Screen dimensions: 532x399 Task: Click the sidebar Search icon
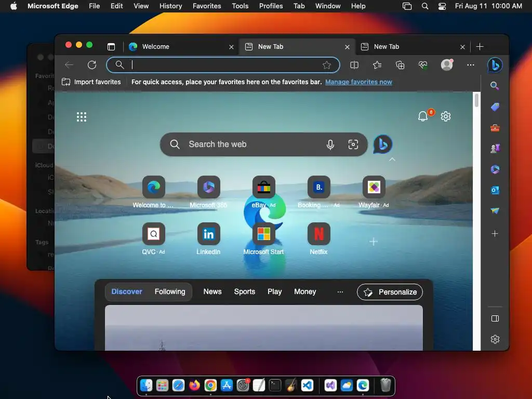495,86
